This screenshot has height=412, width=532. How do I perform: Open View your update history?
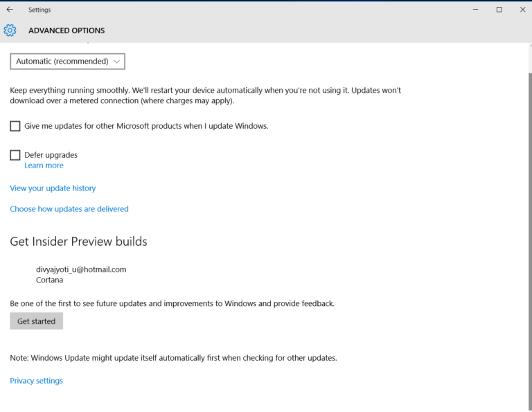(53, 188)
